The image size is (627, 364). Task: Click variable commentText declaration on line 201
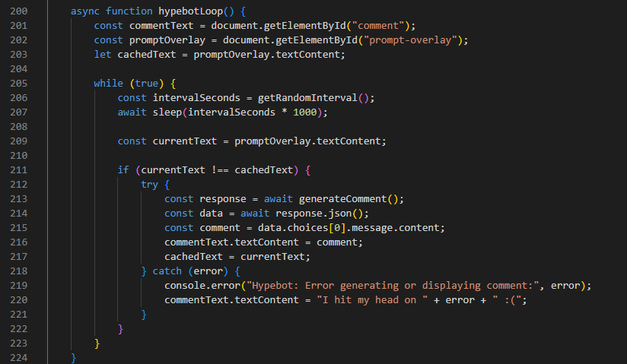161,26
